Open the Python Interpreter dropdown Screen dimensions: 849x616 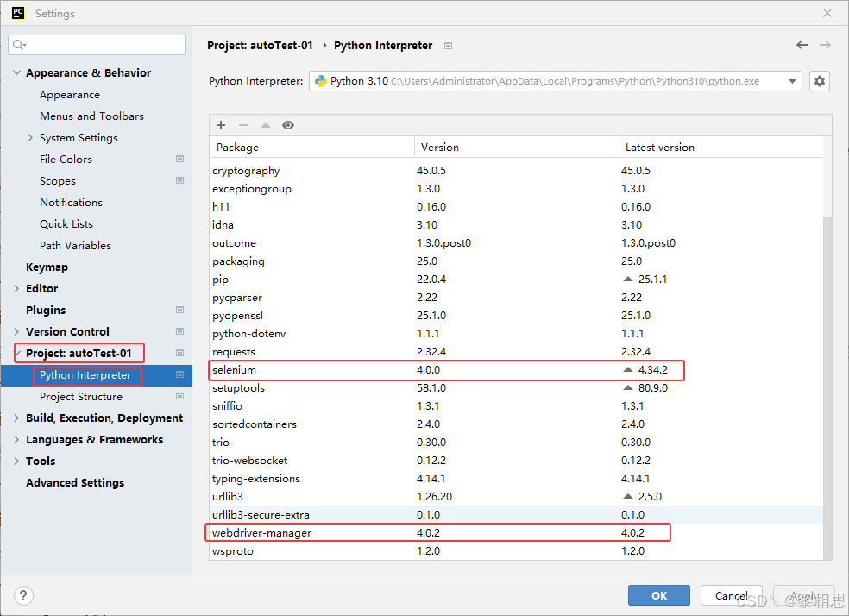coord(556,81)
